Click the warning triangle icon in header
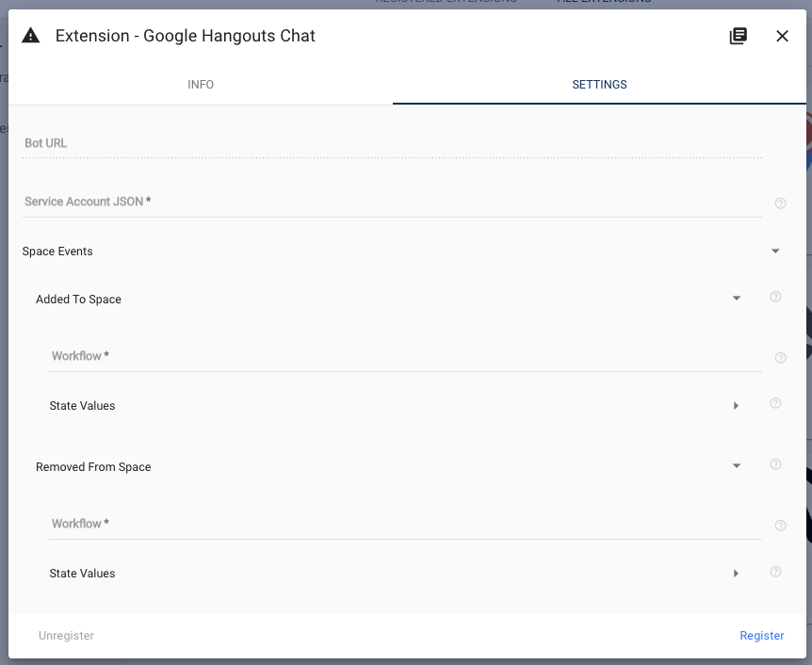 coord(30,36)
